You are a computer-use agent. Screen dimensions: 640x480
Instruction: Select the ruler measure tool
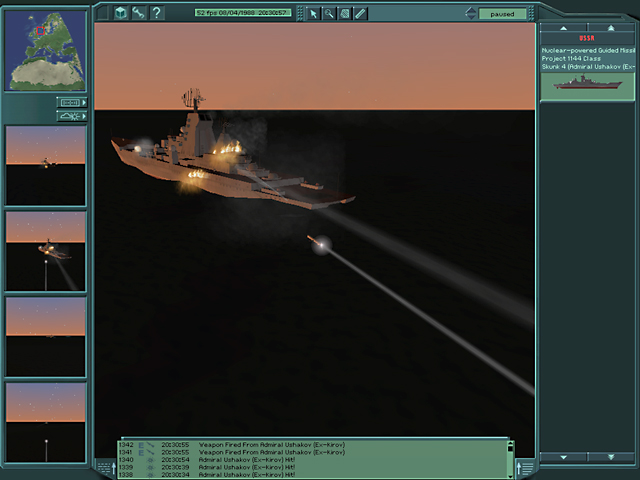(x=360, y=14)
